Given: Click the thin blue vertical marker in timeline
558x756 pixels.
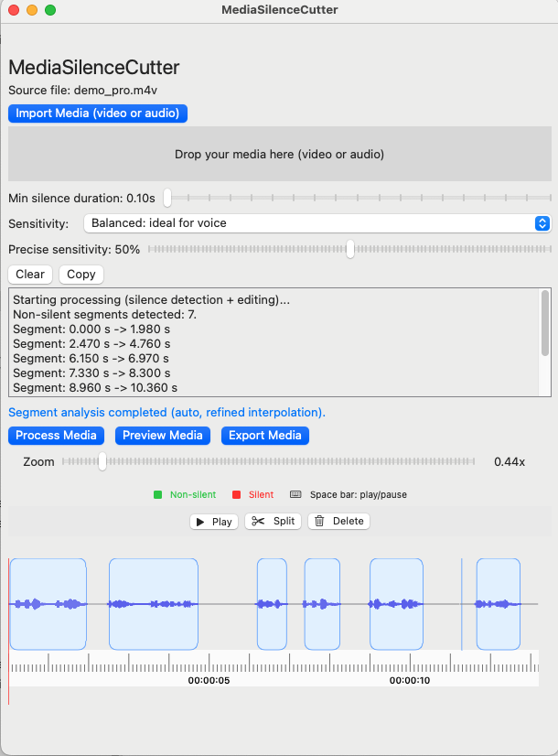Looking at the screenshot, I should click(462, 604).
